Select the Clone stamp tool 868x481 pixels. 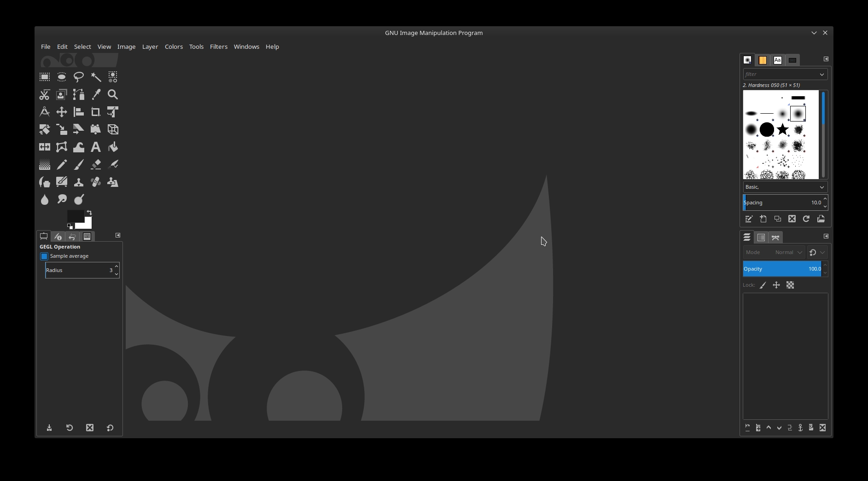coord(79,182)
